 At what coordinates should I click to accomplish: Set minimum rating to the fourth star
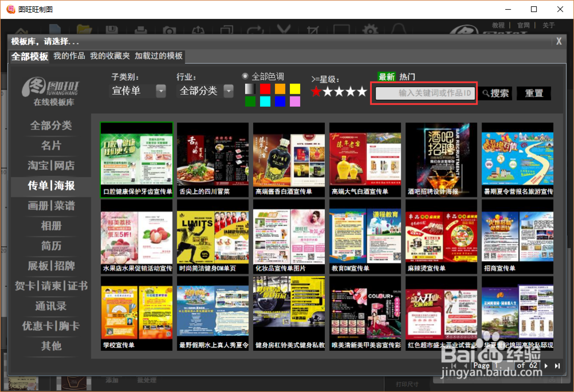point(351,91)
